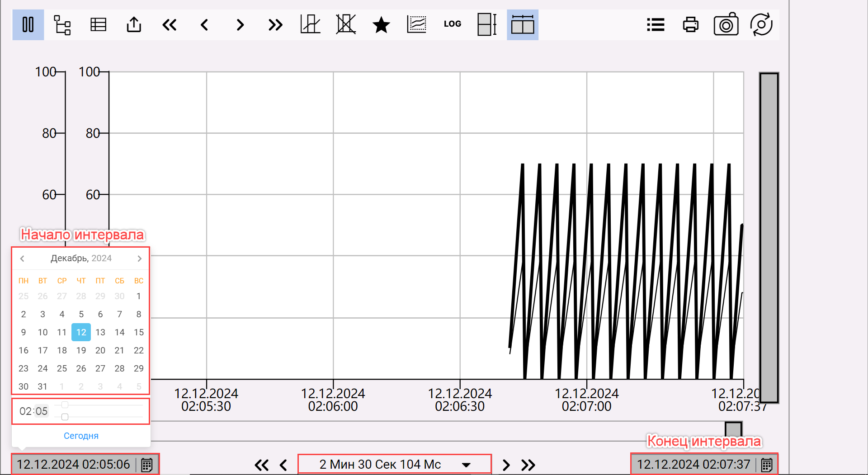Go to next month in calendar
Screen dimensions: 868x475
(x=140, y=259)
